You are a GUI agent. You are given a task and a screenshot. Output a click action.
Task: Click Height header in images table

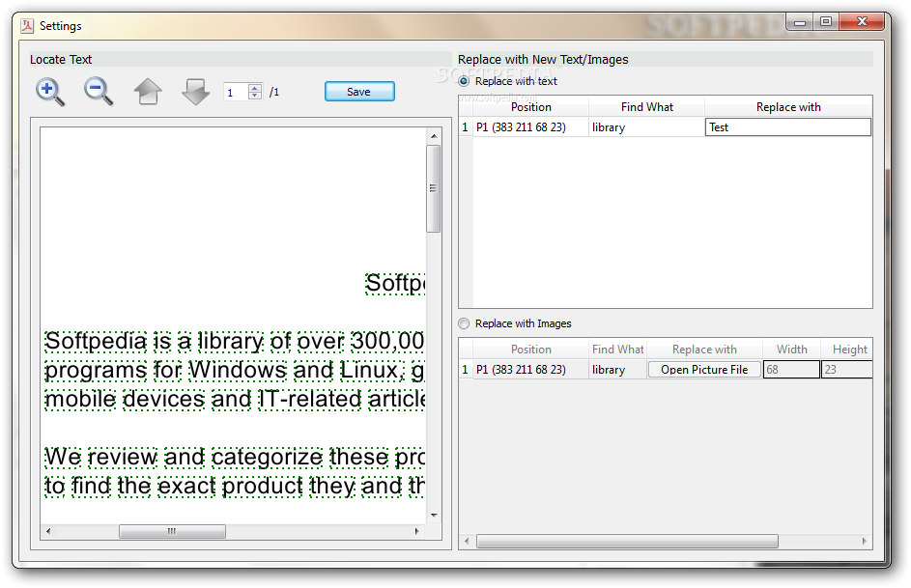coord(846,350)
